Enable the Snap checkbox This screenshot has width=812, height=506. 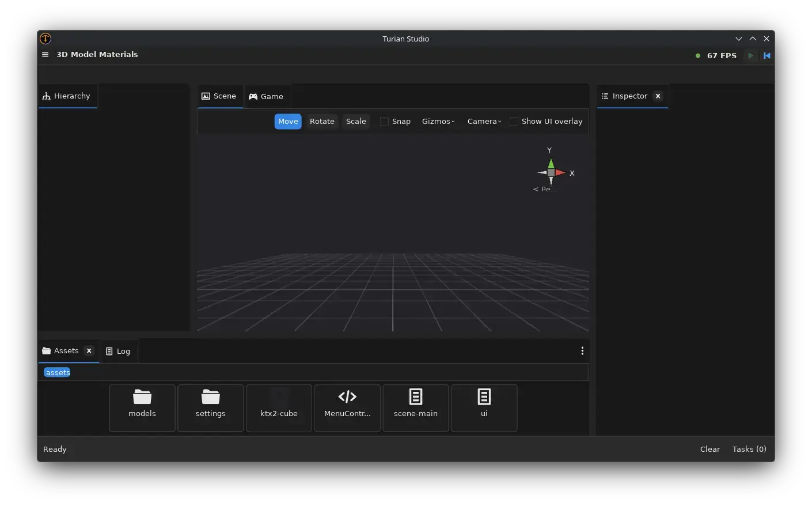(x=384, y=122)
